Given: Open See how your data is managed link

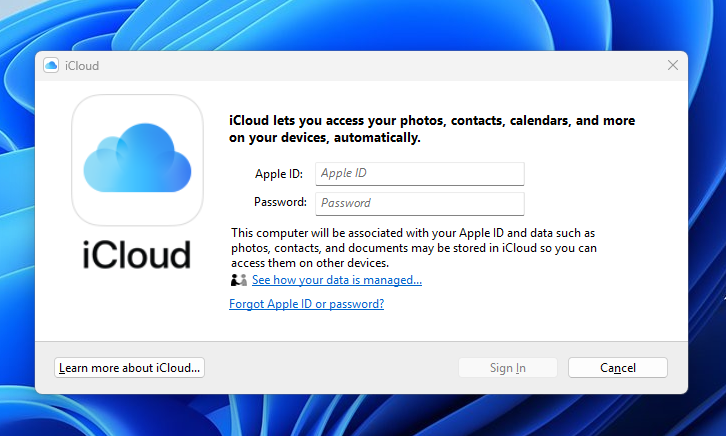Looking at the screenshot, I should click(x=337, y=280).
